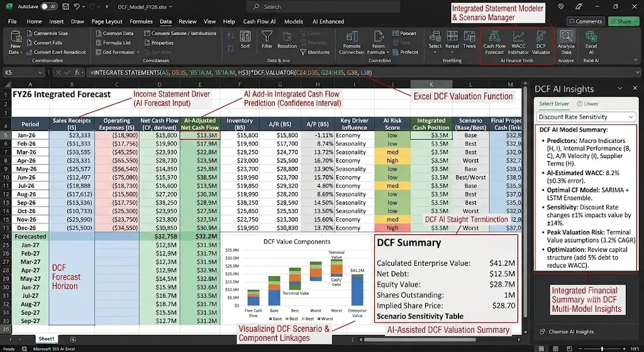644x352 pixels.
Task: Click the sort ascending A-Z icon
Action: (x=230, y=37)
